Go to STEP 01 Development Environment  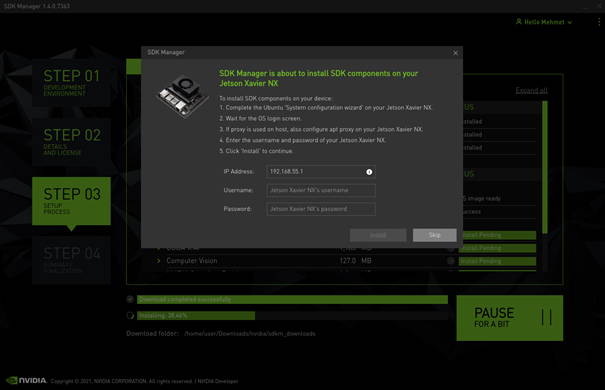pyautogui.click(x=71, y=83)
